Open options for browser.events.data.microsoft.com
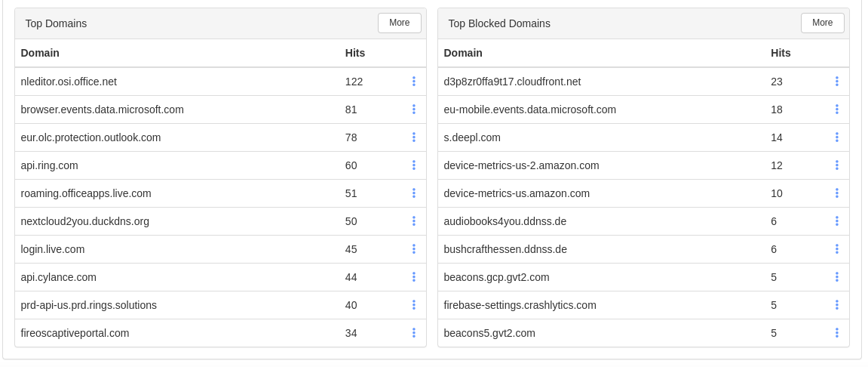The image size is (868, 367). (x=413, y=109)
